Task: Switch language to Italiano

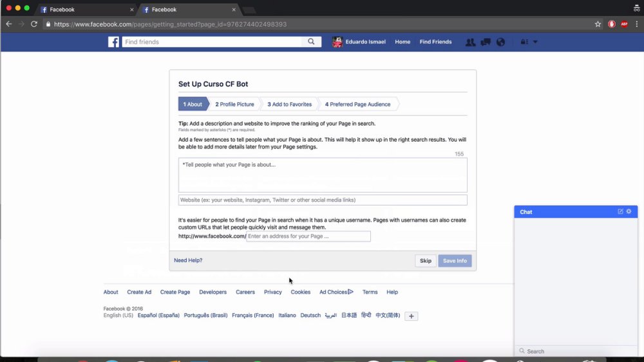Action: [287, 316]
